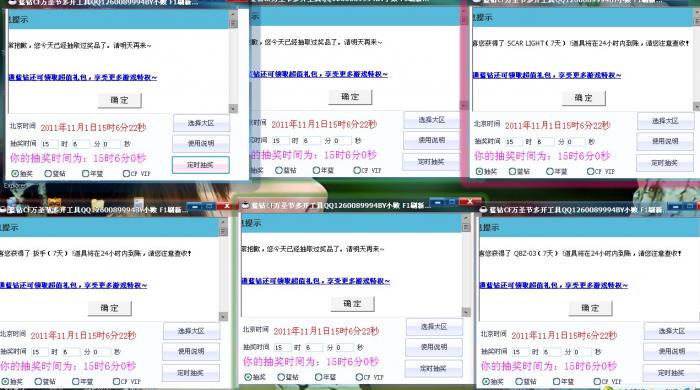Click 定时抽奖 in the 扳手 prize window
The height and width of the screenshot is (390, 700).
[x=191, y=373]
